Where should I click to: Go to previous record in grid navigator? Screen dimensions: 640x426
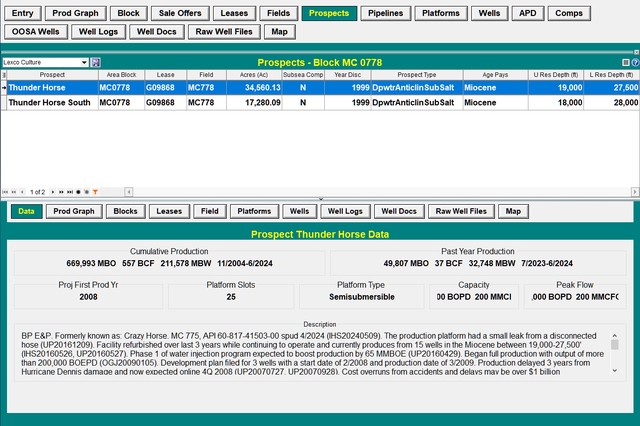pos(23,191)
